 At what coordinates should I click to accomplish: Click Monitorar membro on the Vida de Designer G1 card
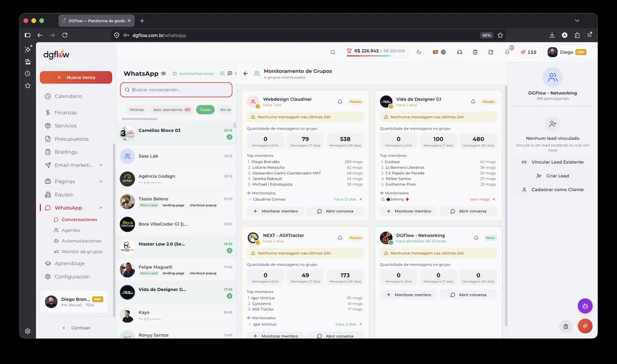[x=408, y=211]
